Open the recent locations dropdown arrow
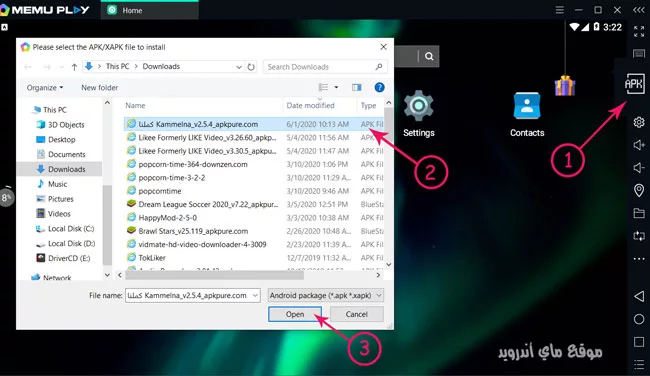Image resolution: width=650 pixels, height=376 pixels. 62,67
